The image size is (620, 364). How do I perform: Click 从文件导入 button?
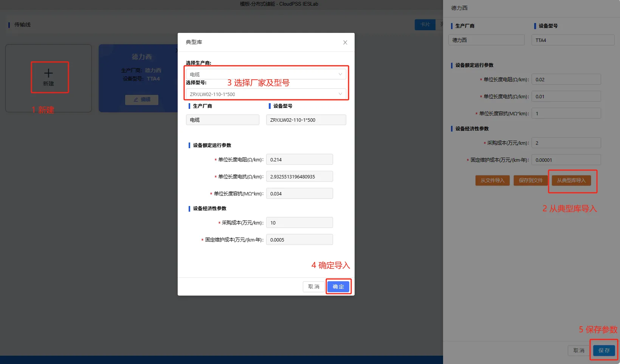point(493,180)
